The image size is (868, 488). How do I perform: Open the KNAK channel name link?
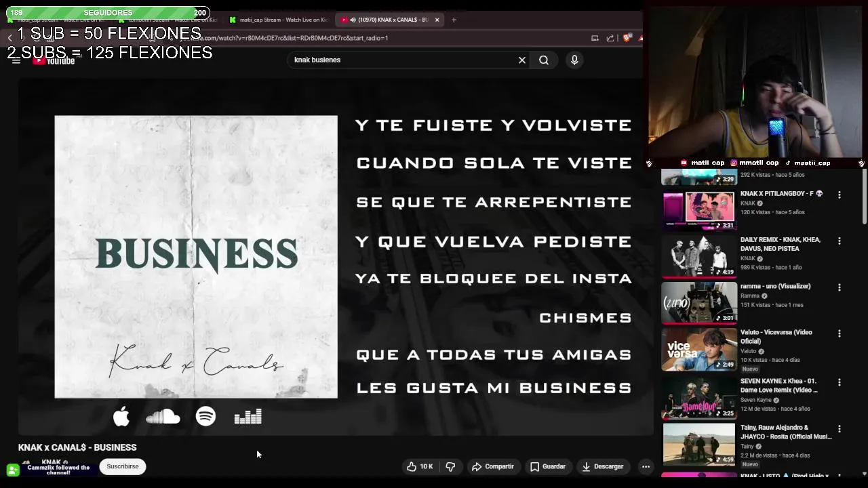point(51,462)
